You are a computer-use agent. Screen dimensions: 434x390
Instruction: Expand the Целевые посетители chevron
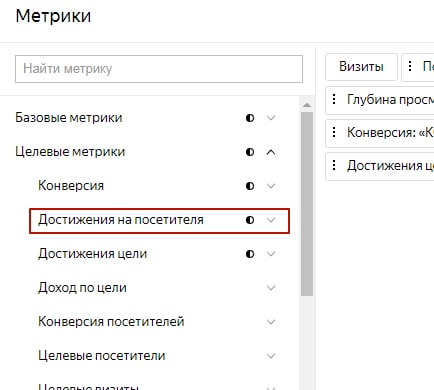click(x=271, y=356)
